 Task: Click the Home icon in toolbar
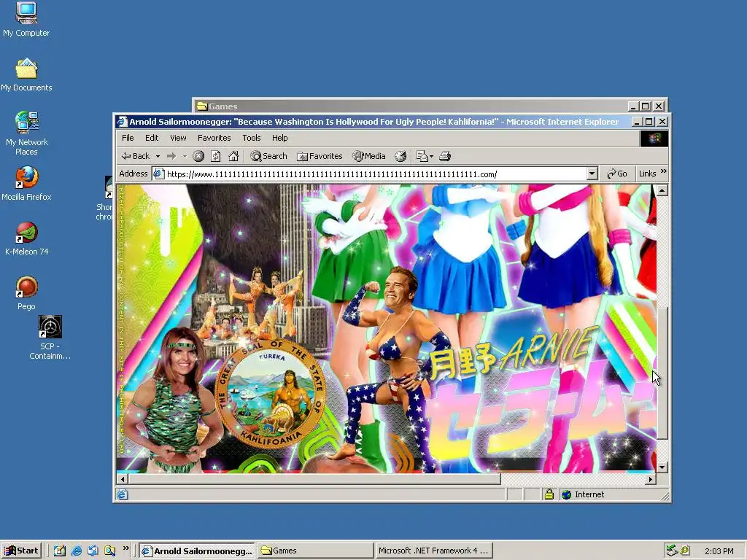(233, 156)
